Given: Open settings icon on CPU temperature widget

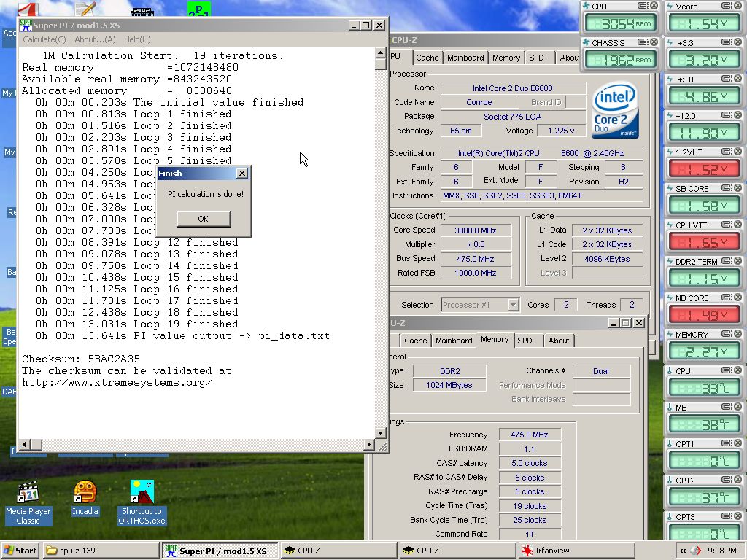Looking at the screenshot, I should pos(727,370).
